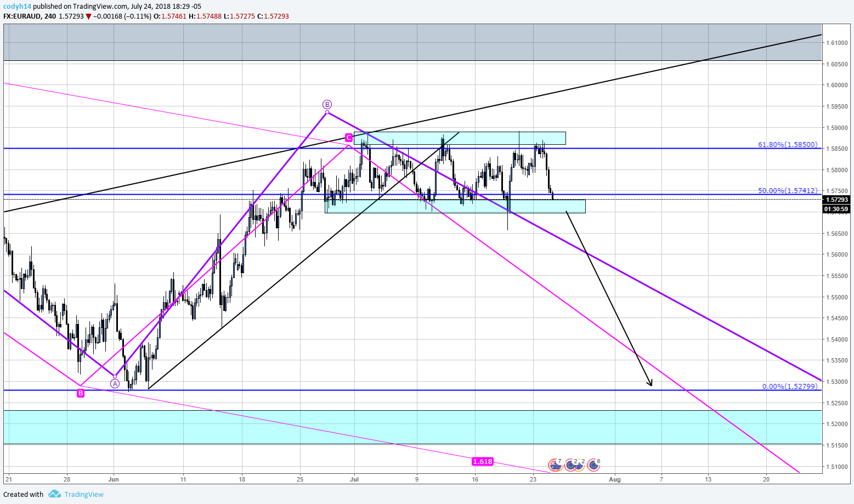Open the TradingView link in the footer

tap(84, 494)
